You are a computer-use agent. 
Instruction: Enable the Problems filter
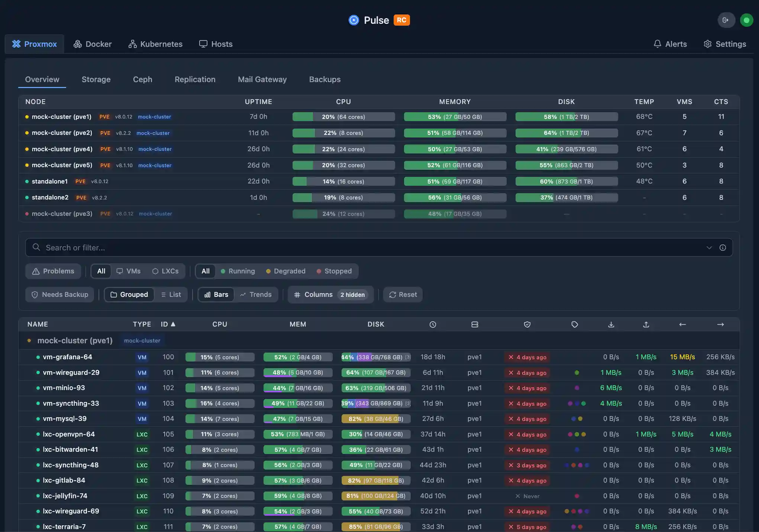(53, 271)
